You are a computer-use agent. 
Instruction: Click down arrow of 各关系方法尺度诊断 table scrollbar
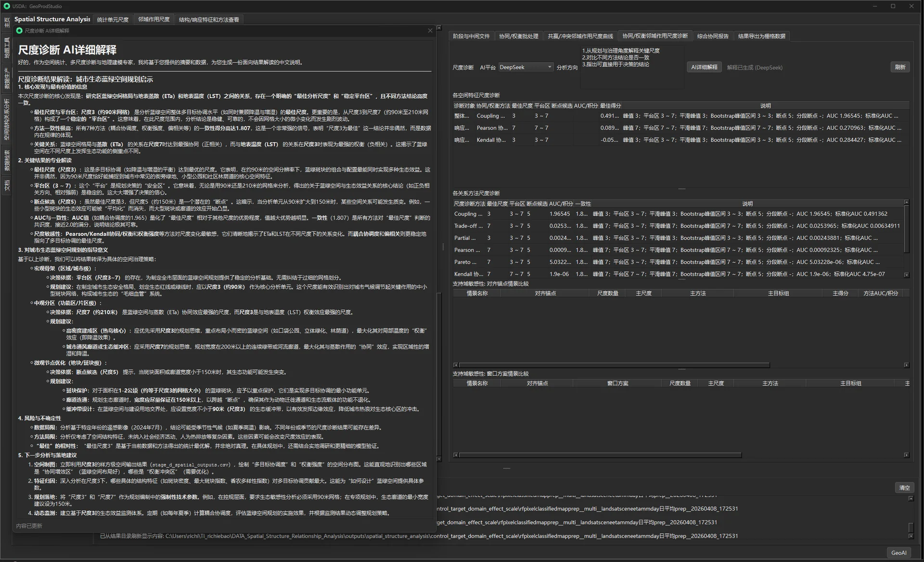pos(906,275)
